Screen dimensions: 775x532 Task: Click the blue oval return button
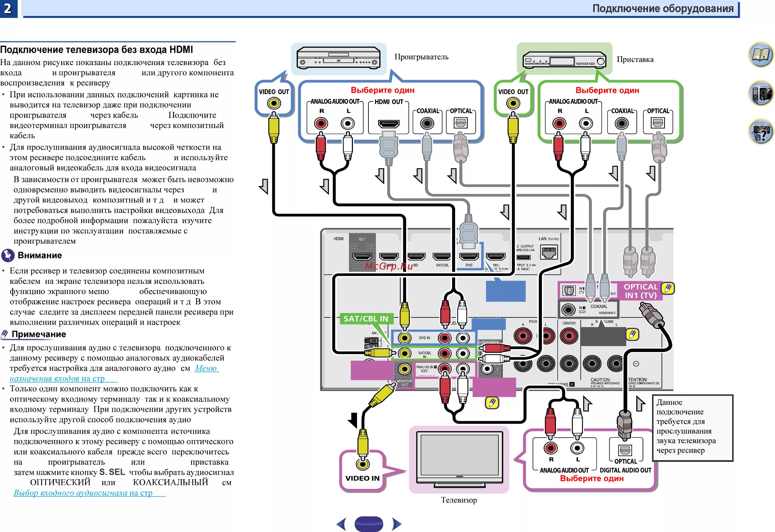369,524
